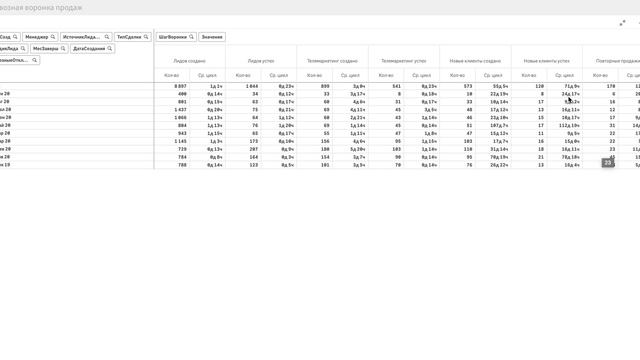
Task: Select the ТипСделки dimension chip
Action: [133, 37]
